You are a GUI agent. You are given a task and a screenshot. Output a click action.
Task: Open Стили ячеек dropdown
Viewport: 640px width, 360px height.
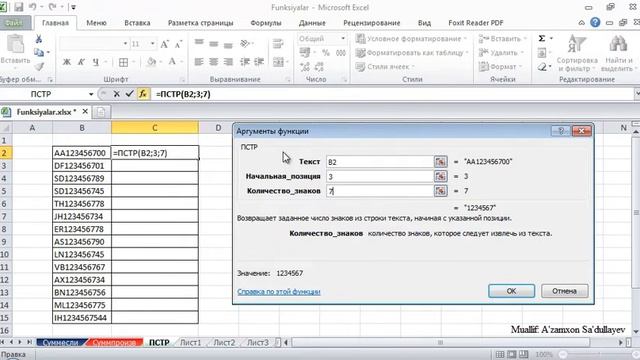tap(384, 67)
